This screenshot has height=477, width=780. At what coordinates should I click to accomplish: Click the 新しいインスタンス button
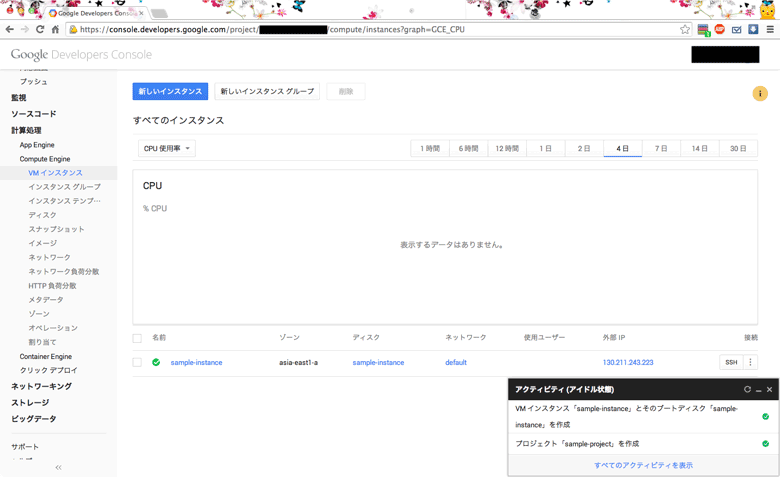170,91
